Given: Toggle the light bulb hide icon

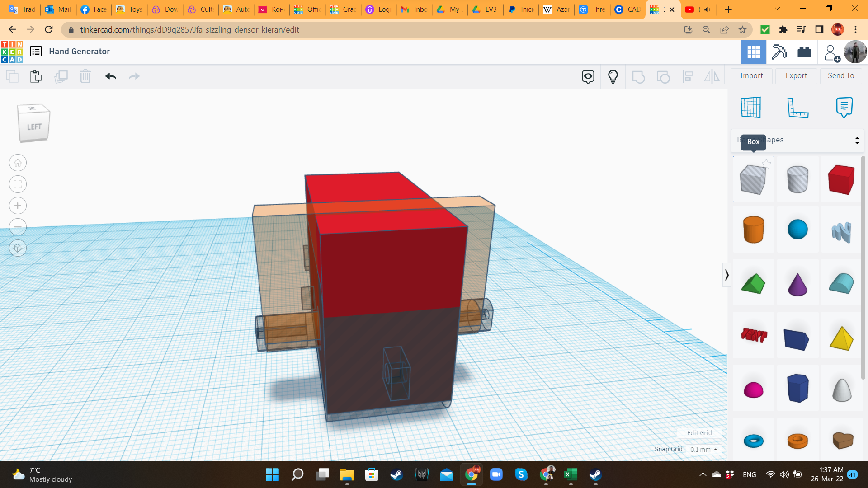Looking at the screenshot, I should pyautogui.click(x=613, y=76).
